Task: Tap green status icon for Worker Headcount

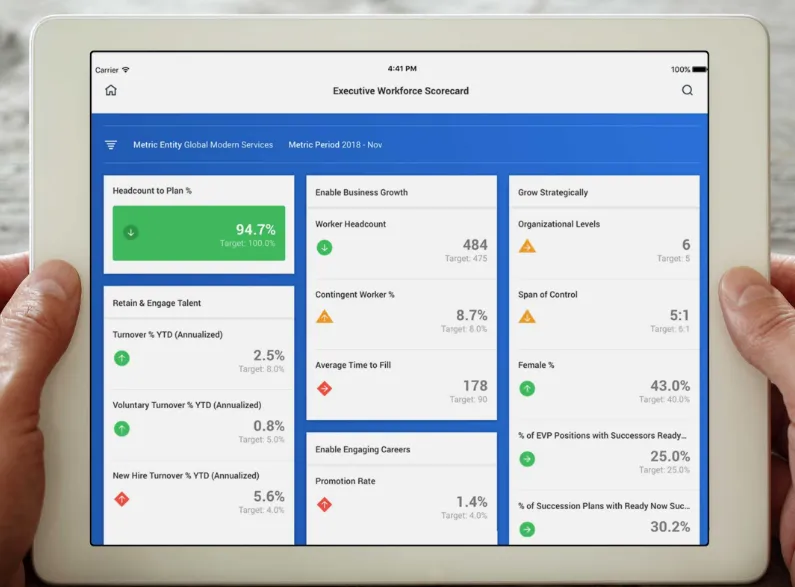Action: (324, 247)
